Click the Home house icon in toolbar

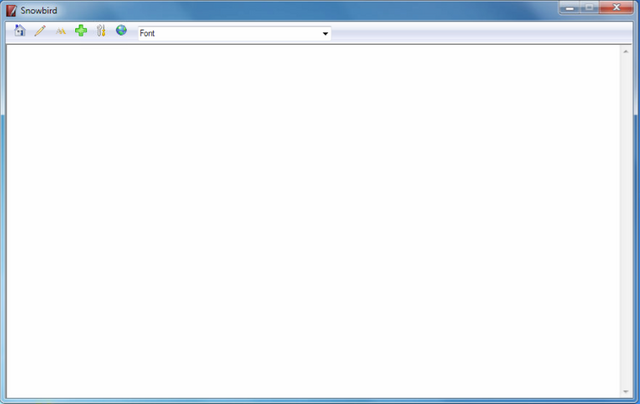point(20,31)
